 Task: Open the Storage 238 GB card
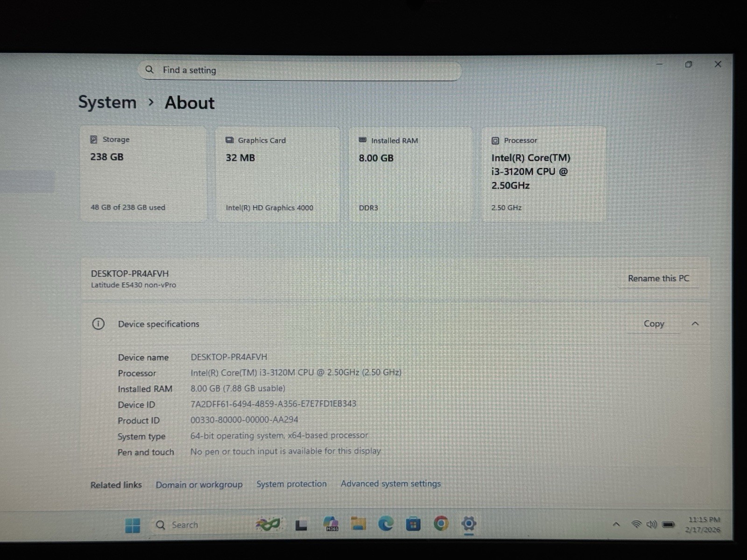click(143, 174)
